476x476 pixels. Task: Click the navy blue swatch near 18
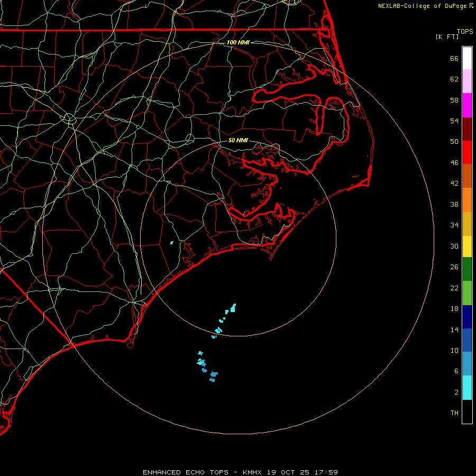(467, 317)
